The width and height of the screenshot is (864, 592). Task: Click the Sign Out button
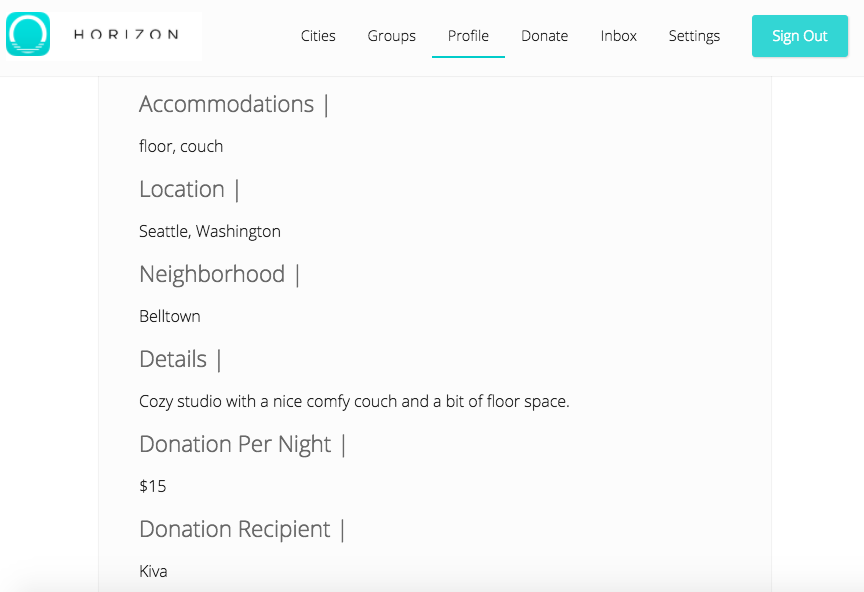pos(800,36)
